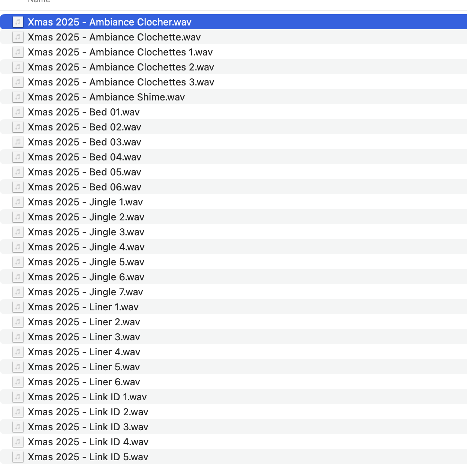
Task: Select Xmas 2025 - Liner 4.wav
Action: coord(84,352)
